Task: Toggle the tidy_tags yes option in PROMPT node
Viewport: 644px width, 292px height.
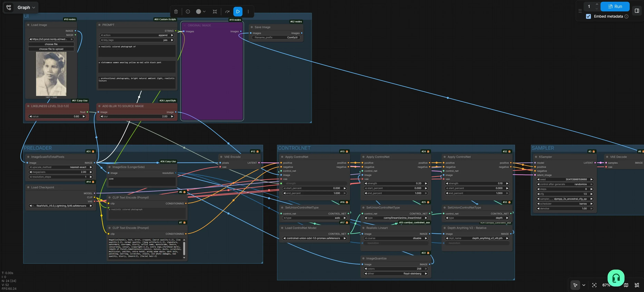Action: pos(137,40)
